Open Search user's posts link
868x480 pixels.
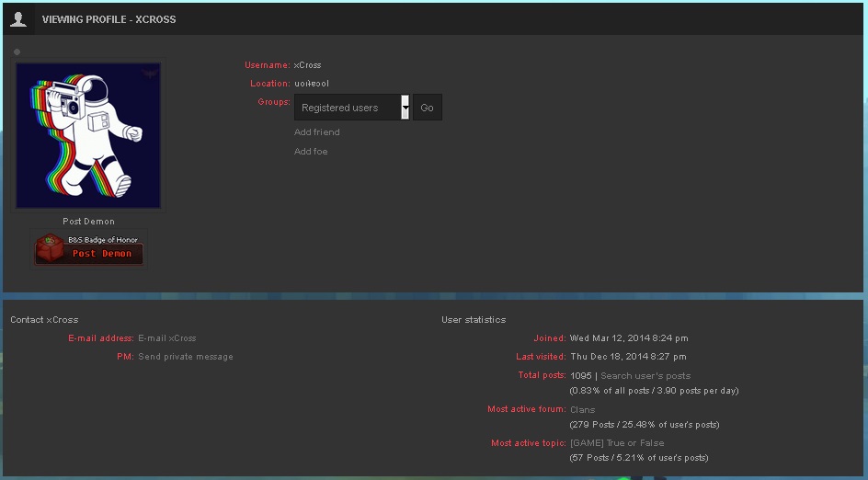click(645, 376)
